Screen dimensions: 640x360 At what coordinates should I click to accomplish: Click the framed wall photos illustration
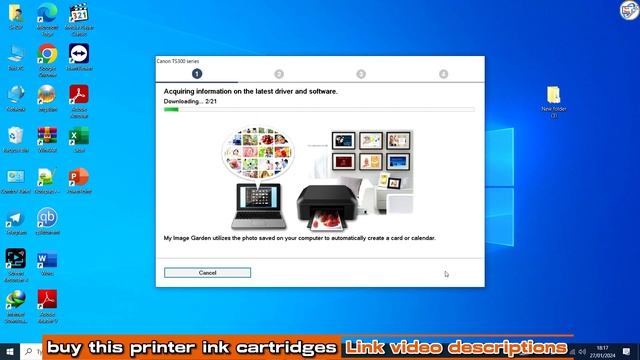coord(371,150)
